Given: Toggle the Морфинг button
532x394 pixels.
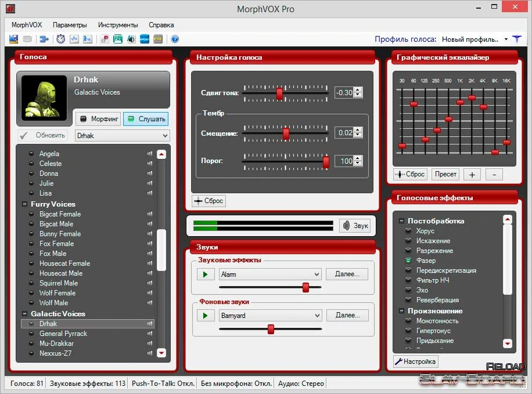Looking at the screenshot, I should click(98, 119).
